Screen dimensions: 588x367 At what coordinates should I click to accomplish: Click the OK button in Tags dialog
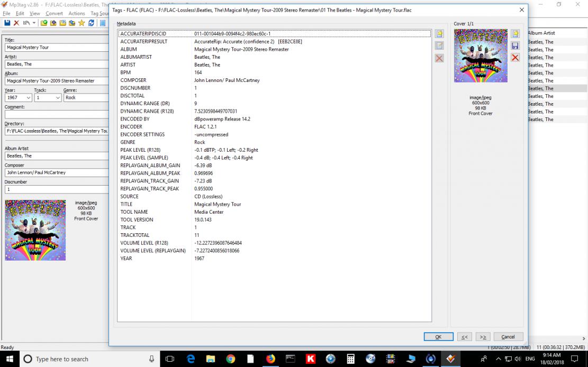click(438, 337)
